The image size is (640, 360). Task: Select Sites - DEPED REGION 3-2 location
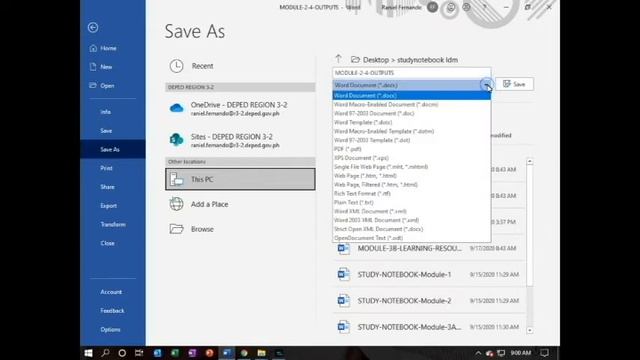[240, 140]
